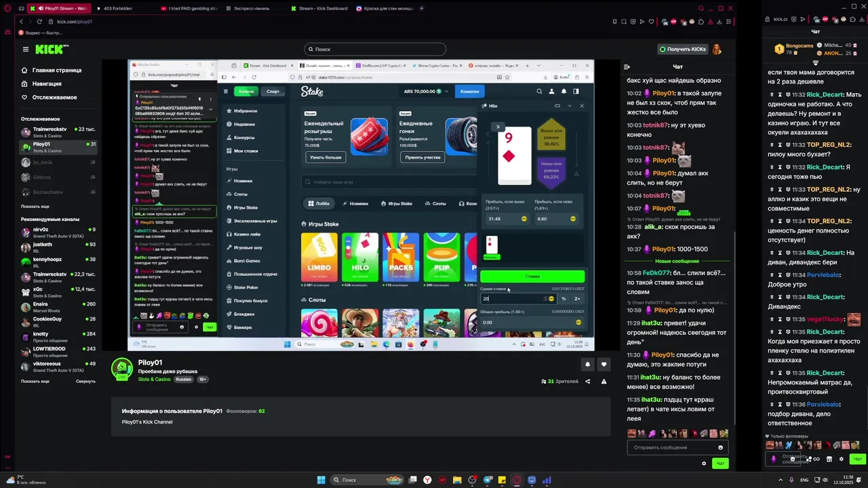Viewport: 868px width, 488px height.
Task: Open recommended channel CookieeGuy
Action: [58, 322]
